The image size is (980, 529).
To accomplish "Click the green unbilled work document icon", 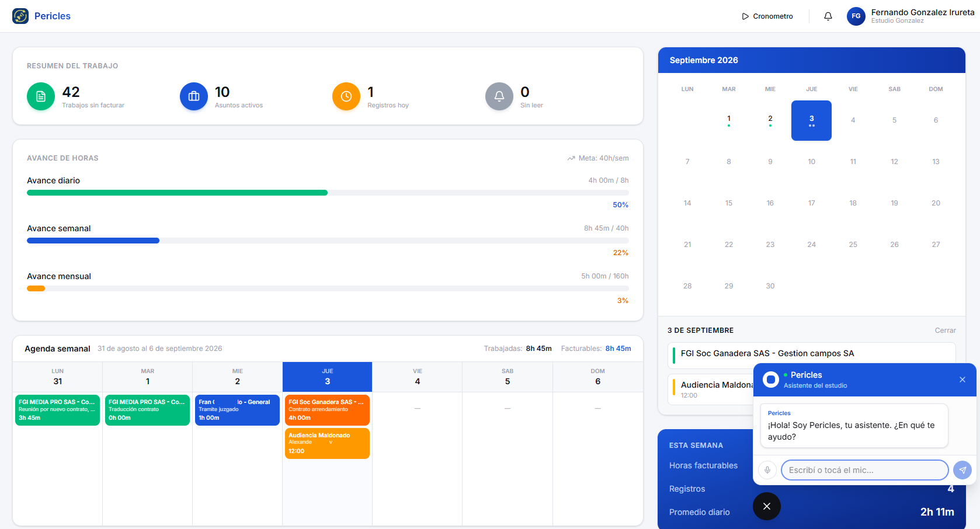I will coord(41,96).
